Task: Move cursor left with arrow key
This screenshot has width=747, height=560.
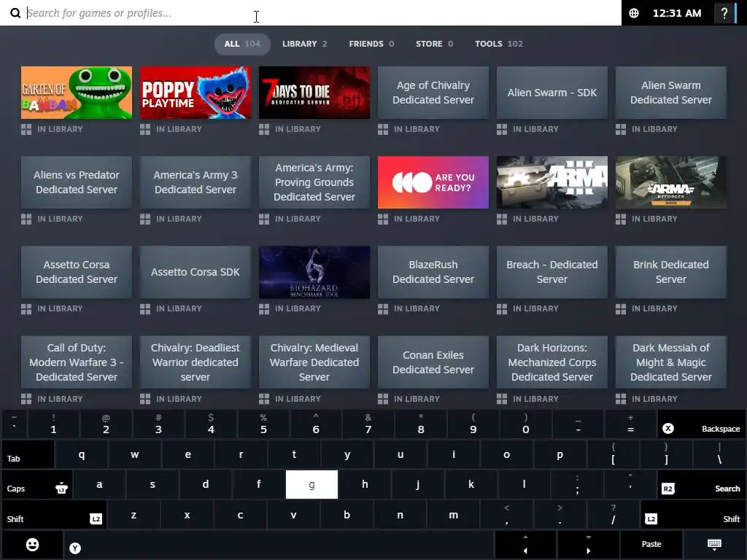Action: pyautogui.click(x=525, y=545)
